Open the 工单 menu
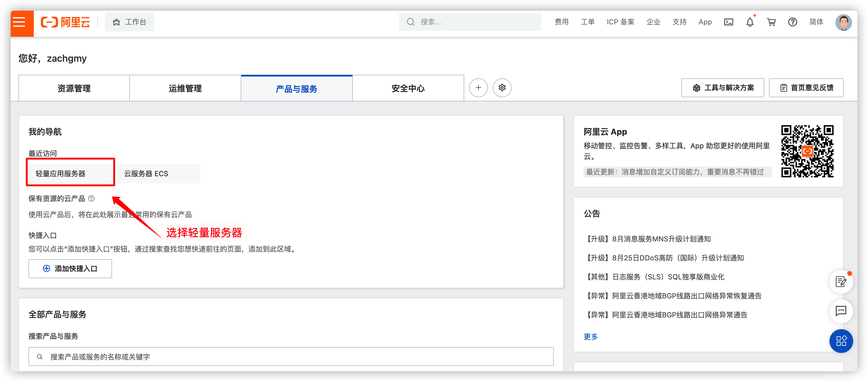The height and width of the screenshot is (382, 868). 588,22
